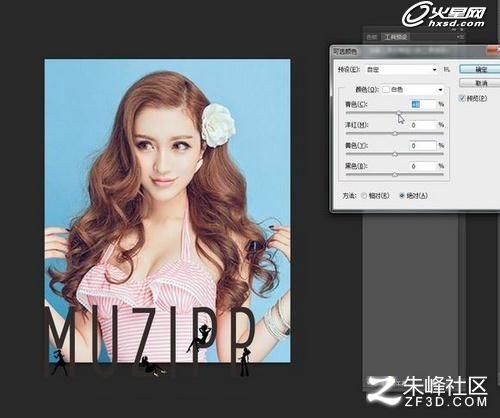Click the Cancel (取消) button
The width and height of the screenshot is (500, 418).
[x=480, y=83]
